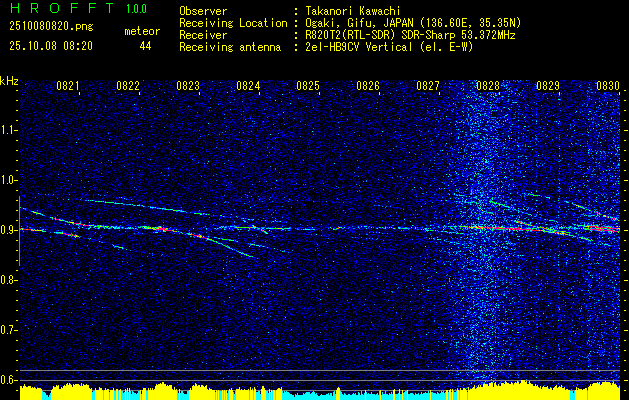
Task: Click the Observer label
Action: click(203, 11)
